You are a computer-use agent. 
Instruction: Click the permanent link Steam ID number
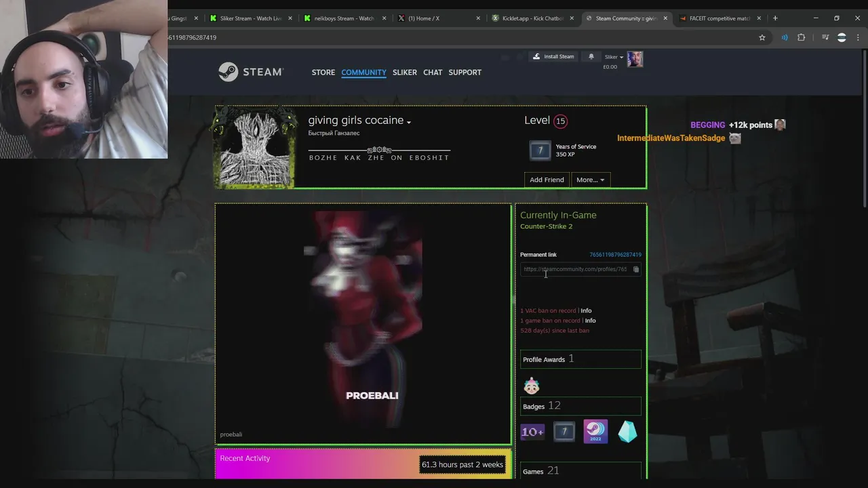click(615, 255)
